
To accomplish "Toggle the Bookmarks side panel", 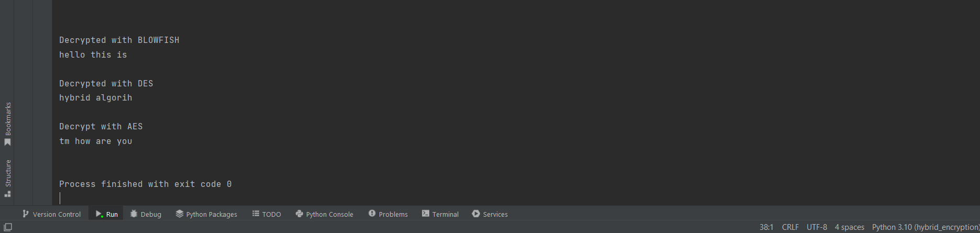I will pos(7,124).
